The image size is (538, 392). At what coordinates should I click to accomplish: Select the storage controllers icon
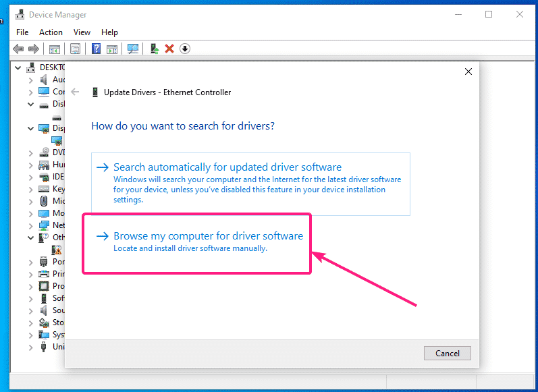(x=44, y=323)
